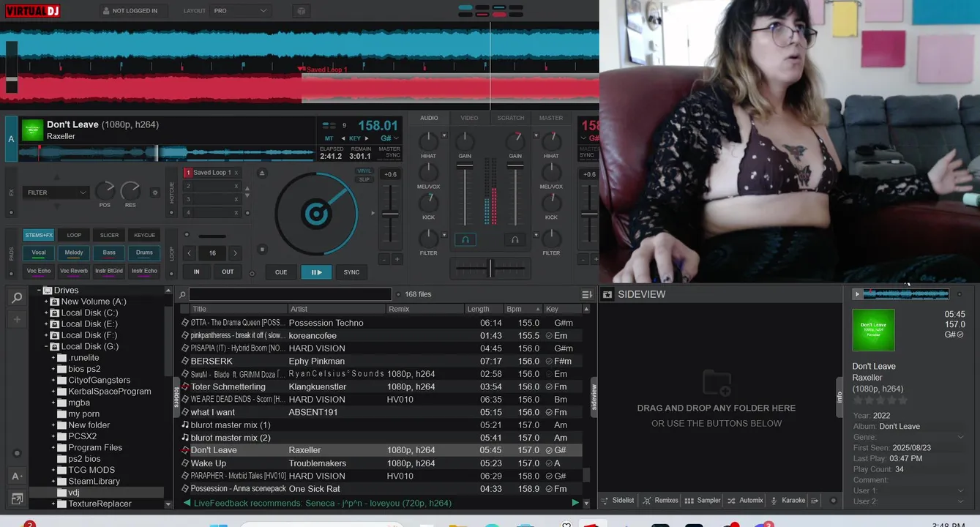Click Don't Leave album art on deck A
Image resolution: width=980 pixels, height=527 pixels.
click(x=32, y=130)
